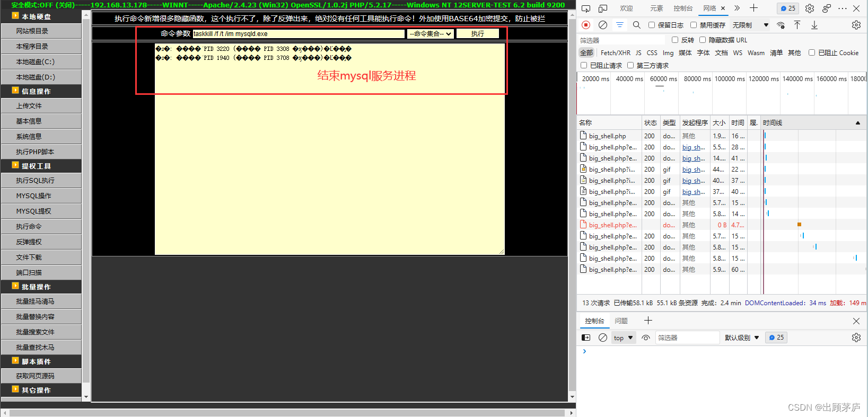Open the 命令集合 command dropdown

point(431,34)
